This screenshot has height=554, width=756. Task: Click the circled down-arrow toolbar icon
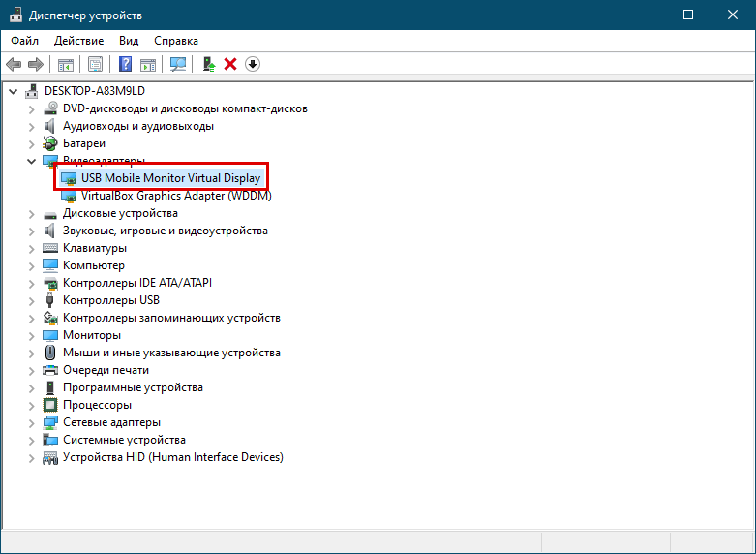click(253, 64)
